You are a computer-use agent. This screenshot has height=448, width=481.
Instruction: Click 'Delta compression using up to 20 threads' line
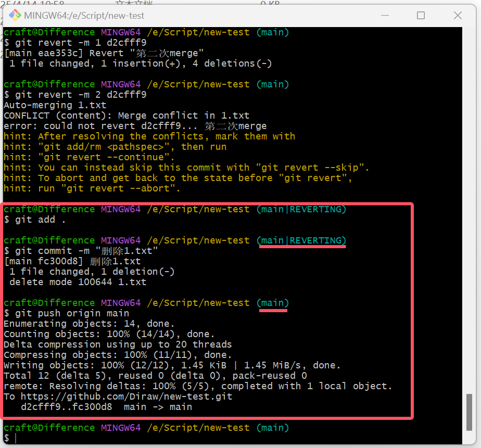(x=118, y=344)
